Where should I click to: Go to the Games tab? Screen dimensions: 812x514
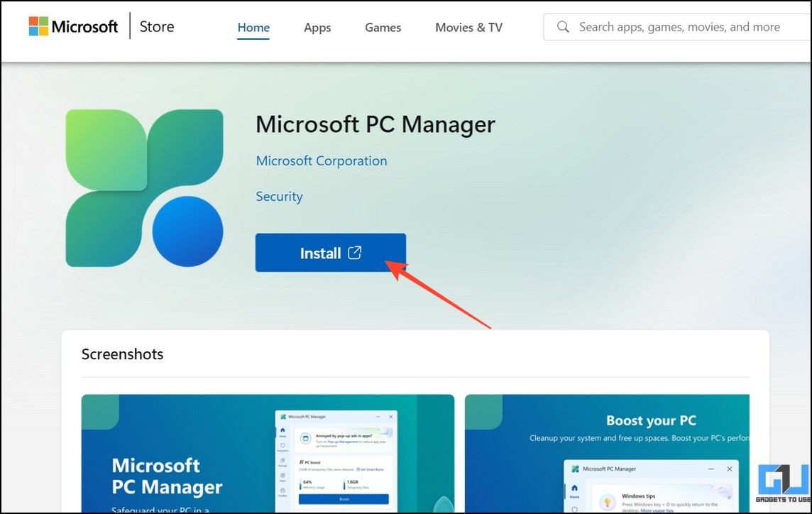[x=383, y=28]
